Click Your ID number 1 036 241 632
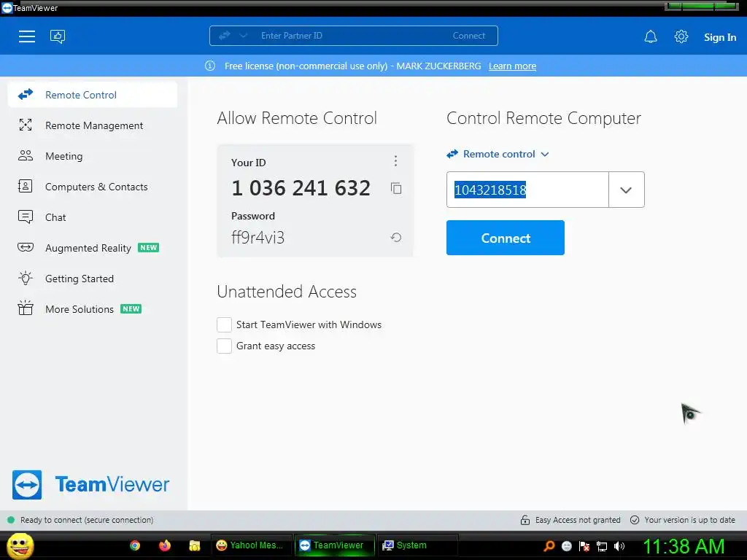This screenshot has width=747, height=560. tap(301, 188)
